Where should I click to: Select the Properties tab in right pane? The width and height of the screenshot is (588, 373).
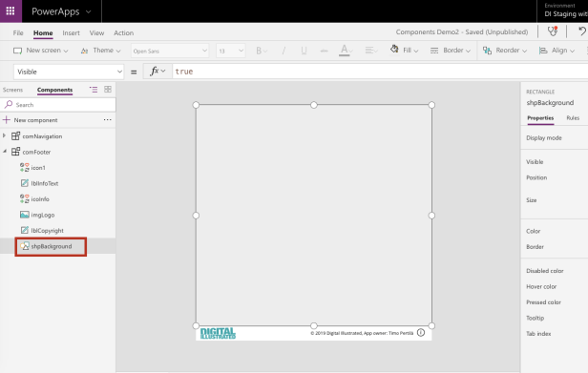tap(540, 118)
